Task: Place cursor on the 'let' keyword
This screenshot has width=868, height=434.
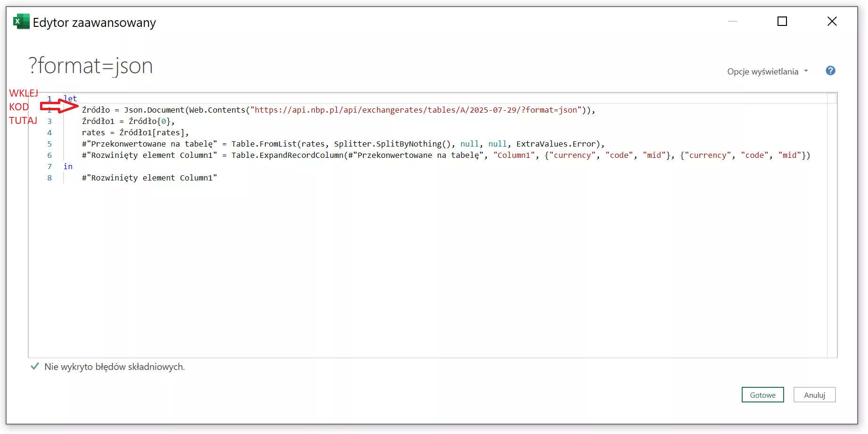Action: click(x=71, y=99)
